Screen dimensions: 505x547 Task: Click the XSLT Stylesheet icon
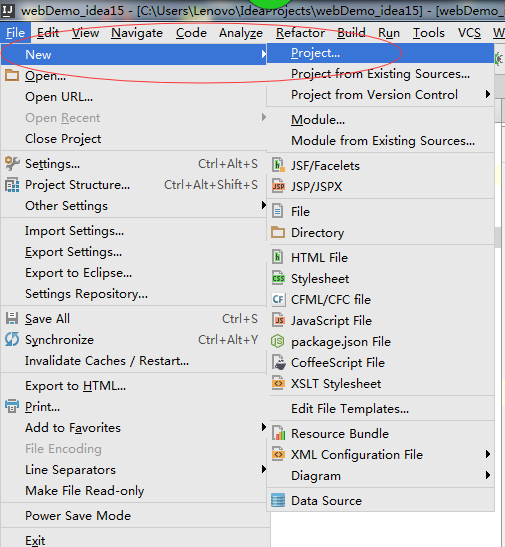pyautogui.click(x=278, y=383)
